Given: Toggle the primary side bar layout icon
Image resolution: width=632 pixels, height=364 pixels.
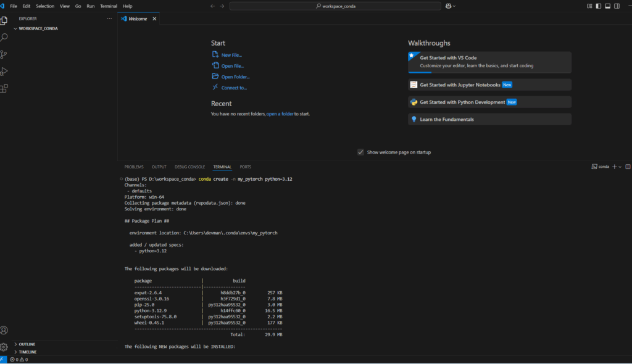Looking at the screenshot, I should point(599,6).
